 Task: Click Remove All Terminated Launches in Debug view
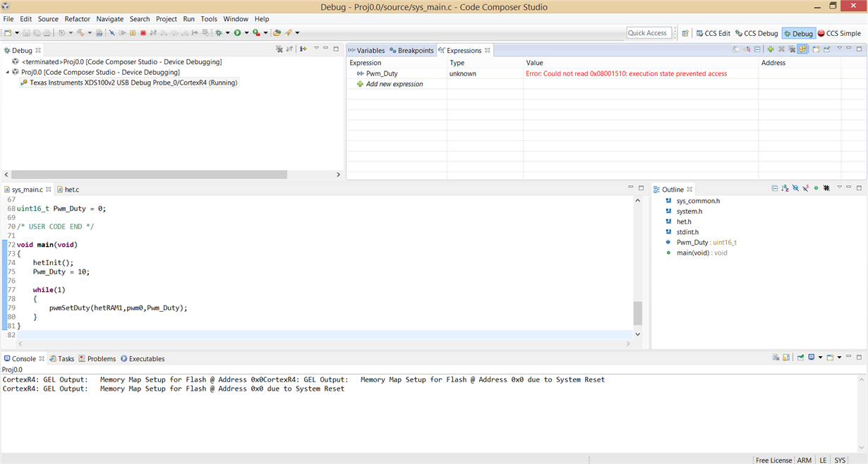[x=279, y=49]
